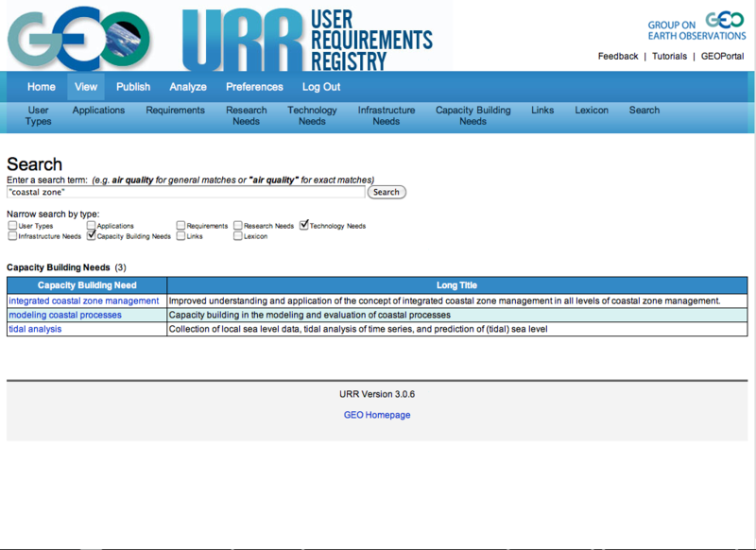
Task: Open the Publish menu
Action: (133, 87)
